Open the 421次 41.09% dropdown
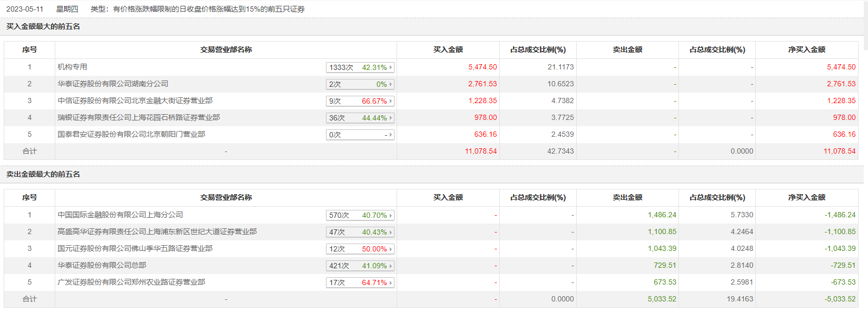The image size is (868, 313). (x=360, y=266)
